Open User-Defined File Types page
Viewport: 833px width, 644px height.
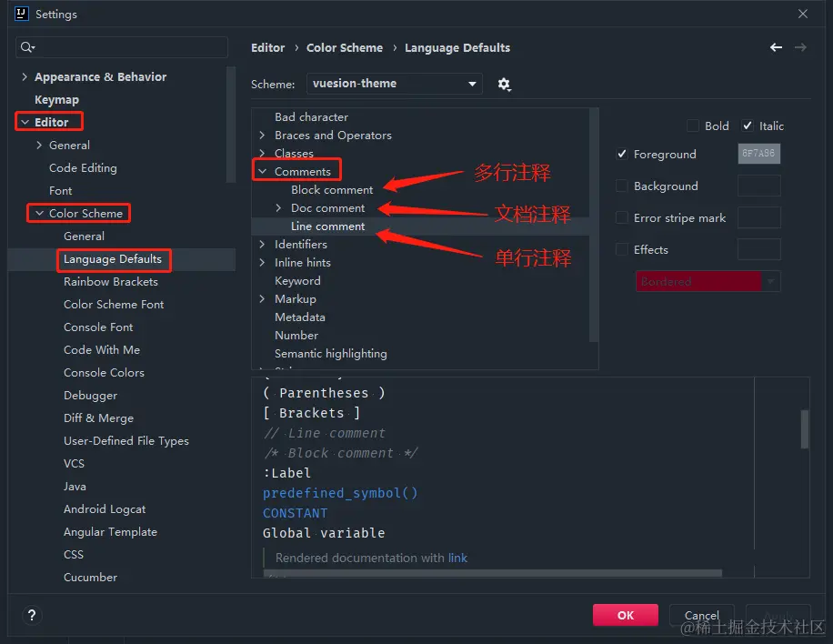tap(125, 441)
